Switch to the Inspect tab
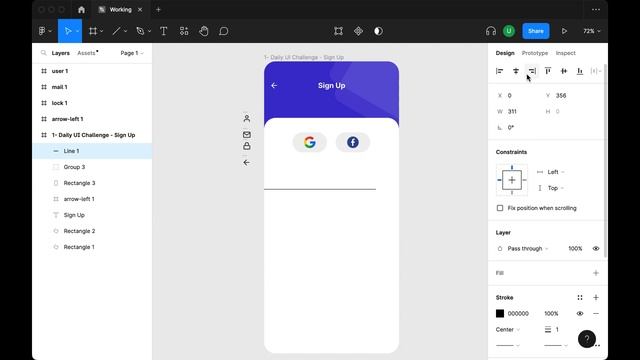640x360 pixels. [566, 53]
